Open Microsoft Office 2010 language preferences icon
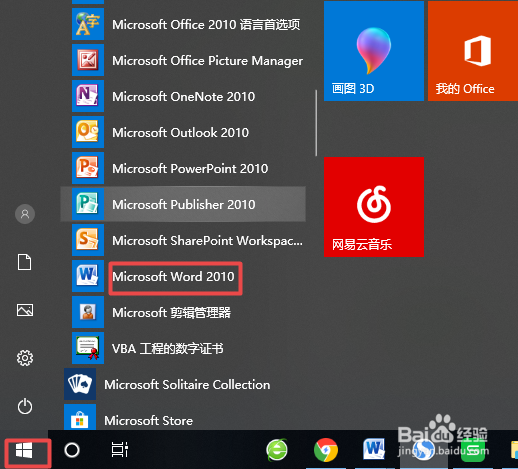 coord(88,24)
